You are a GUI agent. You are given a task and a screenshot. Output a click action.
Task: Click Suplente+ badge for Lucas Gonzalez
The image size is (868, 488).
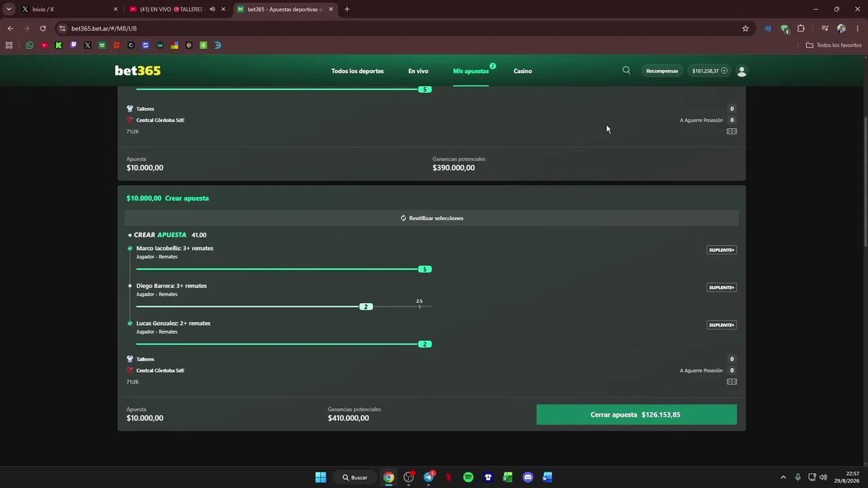point(722,325)
